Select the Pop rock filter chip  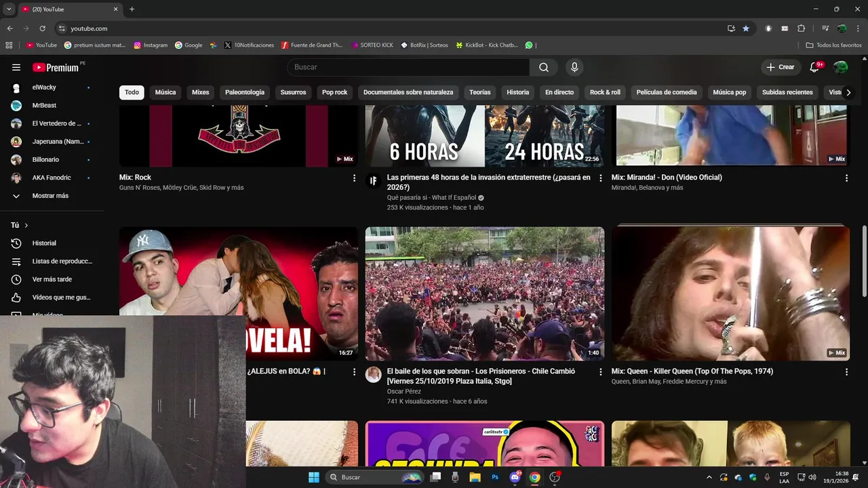point(334,92)
